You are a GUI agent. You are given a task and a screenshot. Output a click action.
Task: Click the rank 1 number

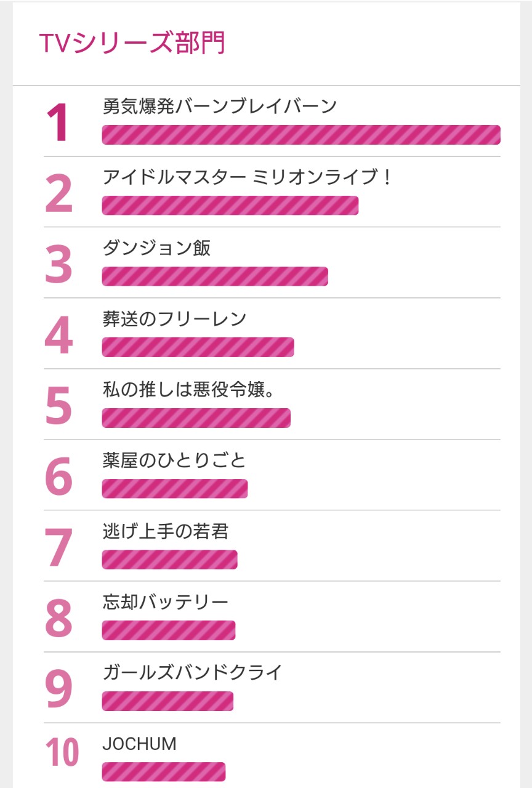pos(58,123)
